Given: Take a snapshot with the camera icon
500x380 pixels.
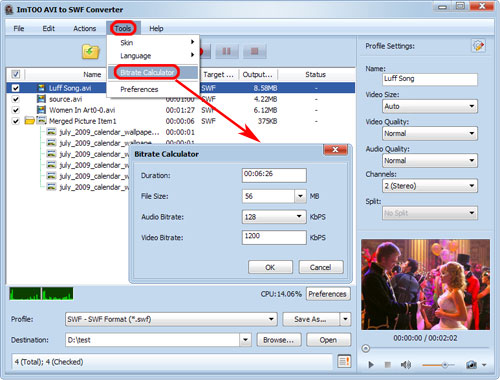Looking at the screenshot, I should pyautogui.click(x=471, y=365).
